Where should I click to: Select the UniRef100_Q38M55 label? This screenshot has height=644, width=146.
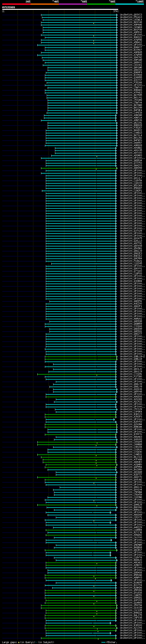tap(131, 77)
